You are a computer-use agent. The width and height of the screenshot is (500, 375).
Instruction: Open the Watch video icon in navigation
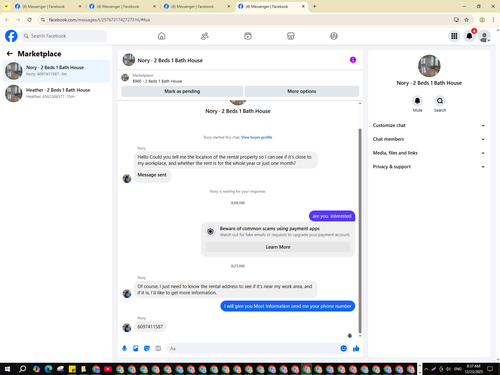tap(248, 36)
